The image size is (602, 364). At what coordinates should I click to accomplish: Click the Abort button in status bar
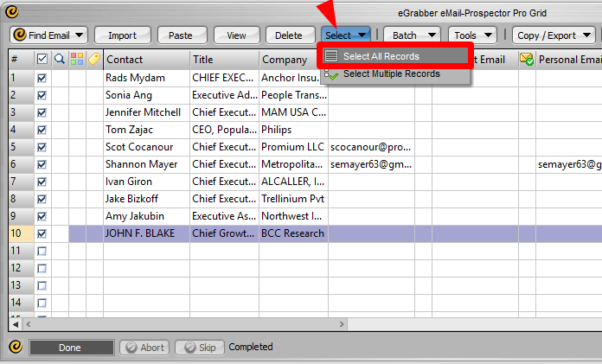click(x=144, y=348)
